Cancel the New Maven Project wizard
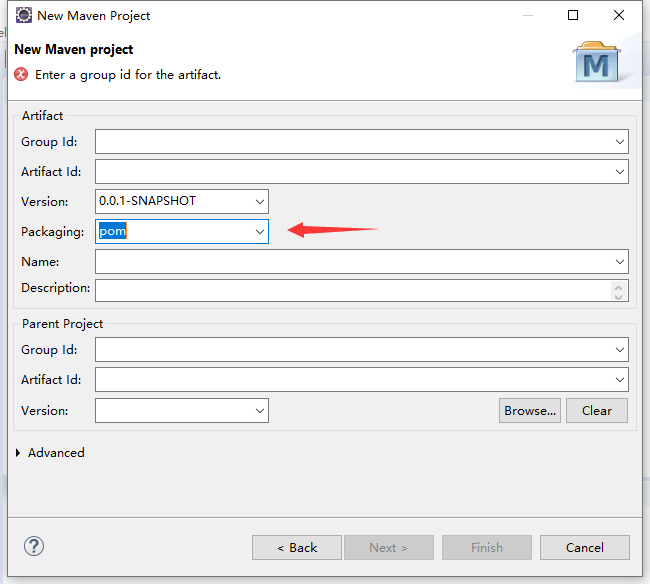650x584 pixels. (x=585, y=548)
